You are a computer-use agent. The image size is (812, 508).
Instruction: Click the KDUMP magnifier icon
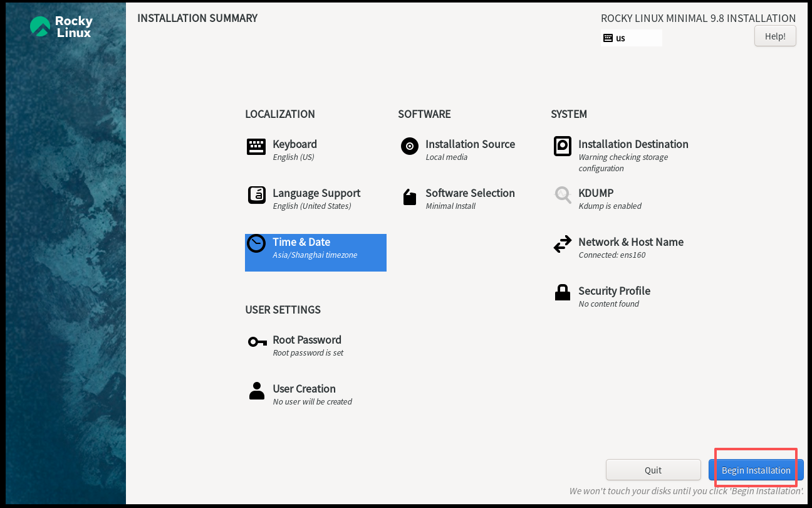(563, 195)
